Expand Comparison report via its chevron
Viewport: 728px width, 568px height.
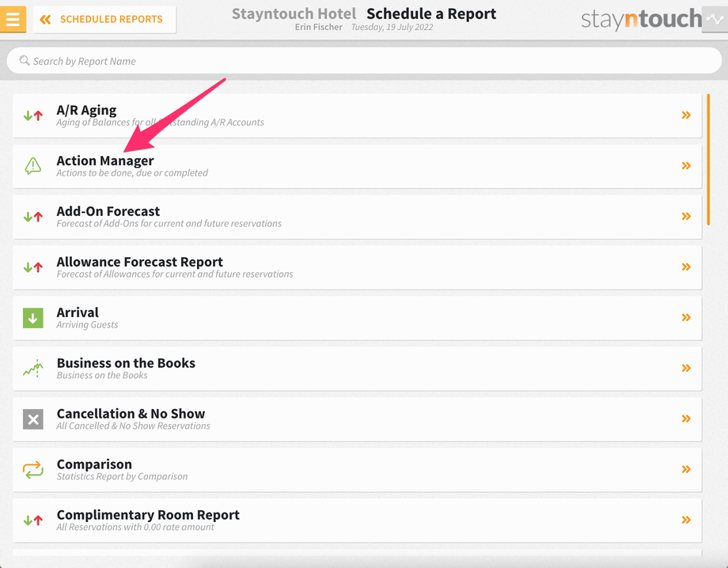[686, 469]
